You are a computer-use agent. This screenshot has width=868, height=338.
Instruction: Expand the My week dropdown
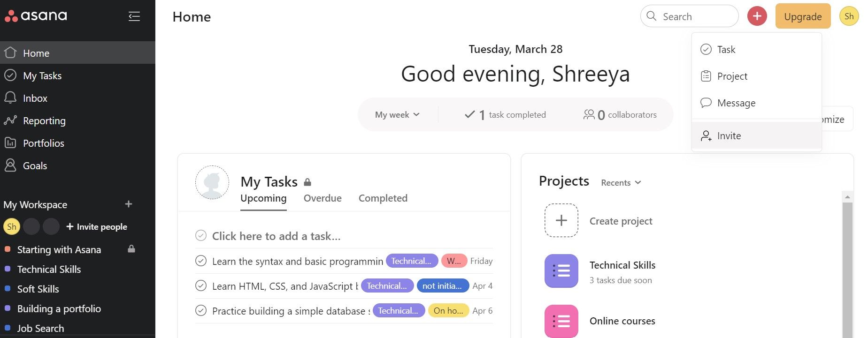[x=397, y=115]
